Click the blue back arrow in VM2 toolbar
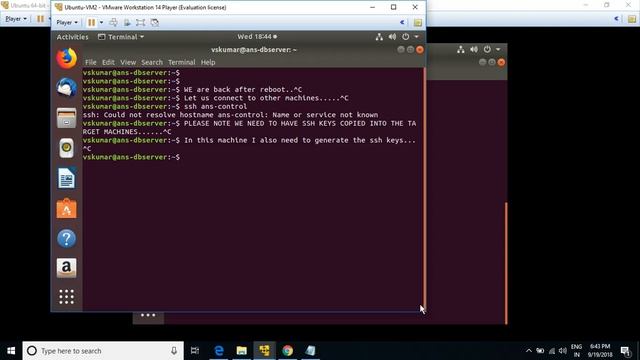The width and height of the screenshot is (640, 360). point(402,22)
